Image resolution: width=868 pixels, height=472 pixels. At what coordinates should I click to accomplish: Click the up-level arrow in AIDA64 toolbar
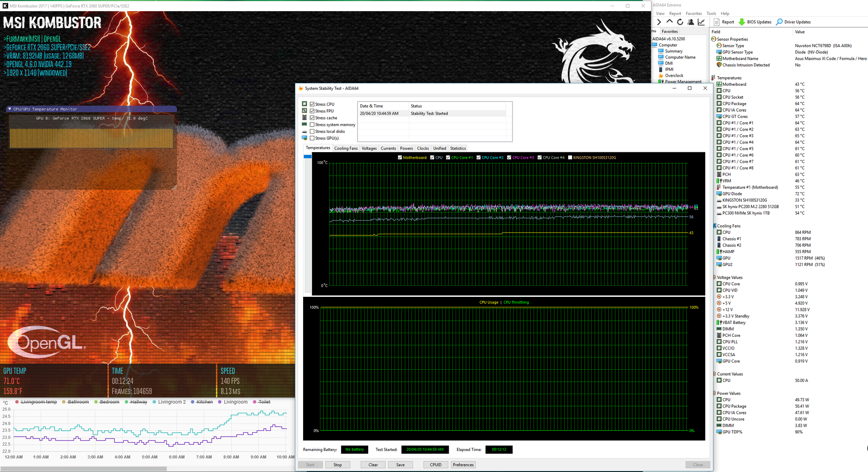pyautogui.click(x=669, y=22)
